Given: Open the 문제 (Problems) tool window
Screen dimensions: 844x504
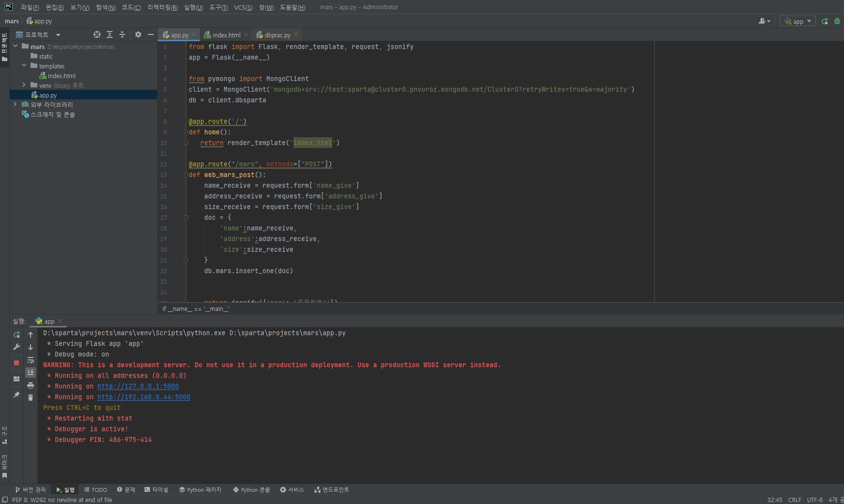Looking at the screenshot, I should coord(126,489).
